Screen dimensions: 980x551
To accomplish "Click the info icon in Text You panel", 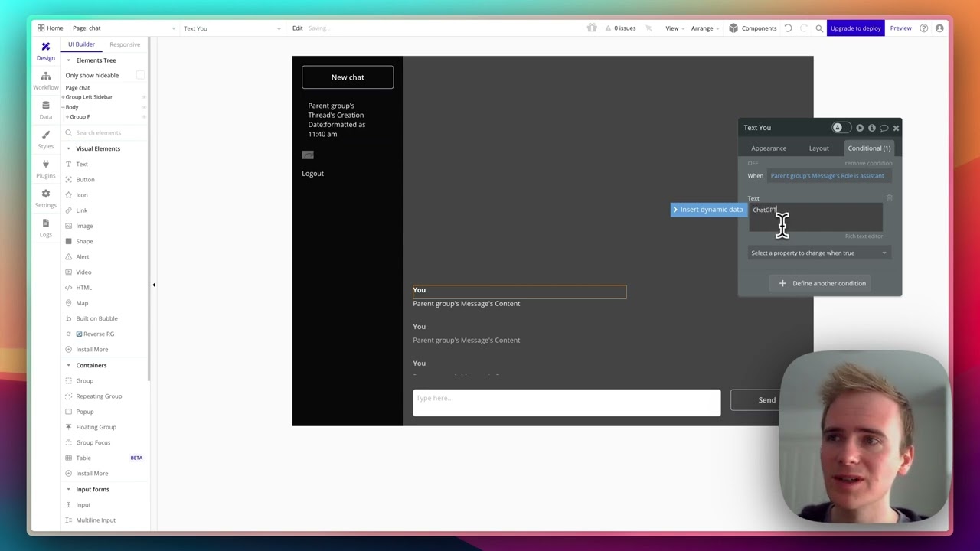I will (872, 128).
